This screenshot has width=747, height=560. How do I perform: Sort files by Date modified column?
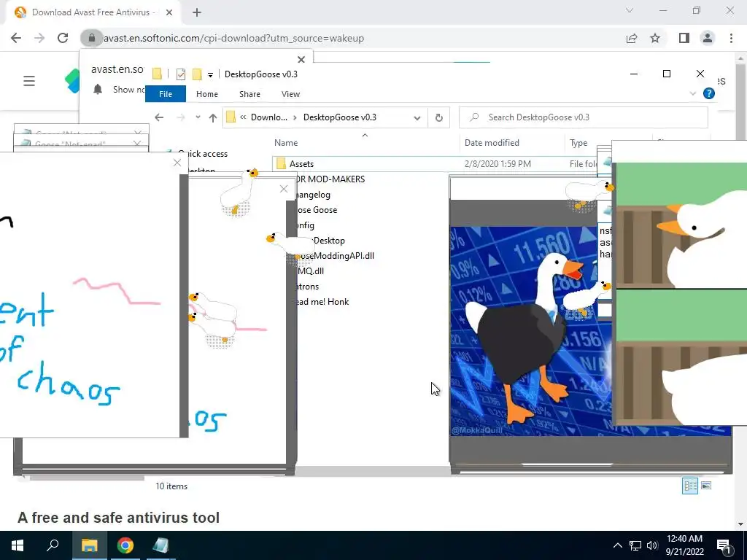click(x=492, y=143)
